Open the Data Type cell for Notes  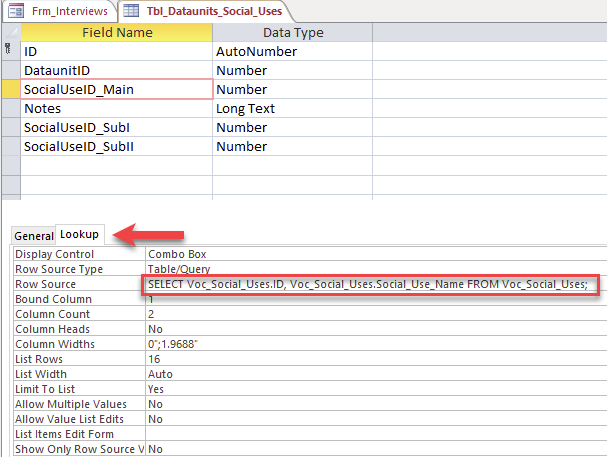[x=292, y=108]
